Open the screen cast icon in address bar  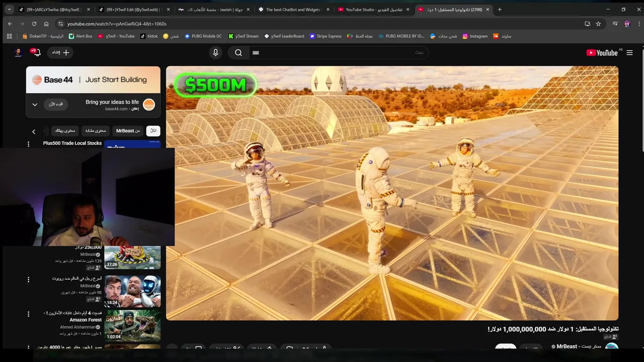click(x=587, y=24)
